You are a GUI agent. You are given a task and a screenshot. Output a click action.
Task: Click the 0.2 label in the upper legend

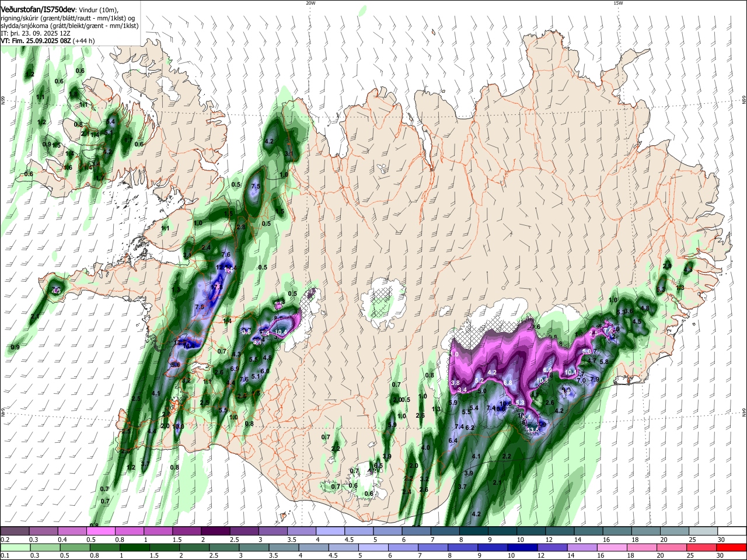(x=5, y=540)
